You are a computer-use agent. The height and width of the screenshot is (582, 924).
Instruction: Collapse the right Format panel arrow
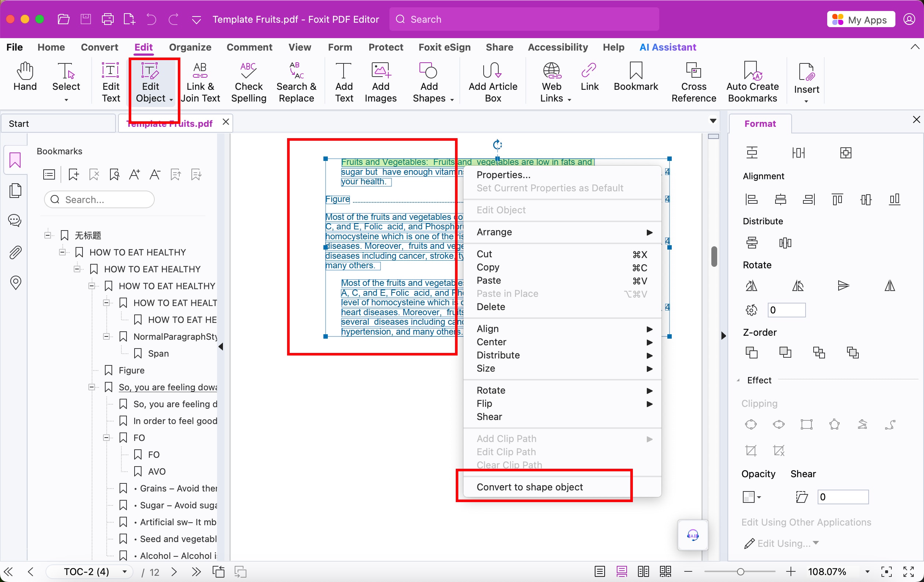[723, 336]
